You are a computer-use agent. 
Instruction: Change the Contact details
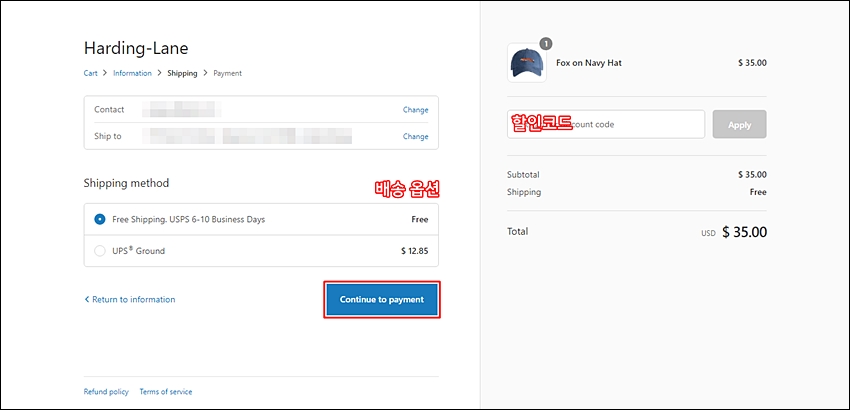pyautogui.click(x=415, y=110)
